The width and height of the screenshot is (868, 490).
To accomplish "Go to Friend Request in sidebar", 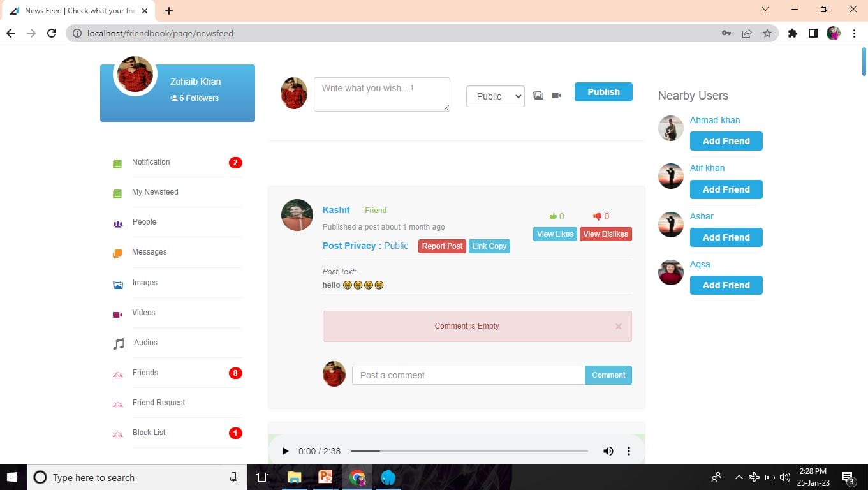I will click(159, 403).
